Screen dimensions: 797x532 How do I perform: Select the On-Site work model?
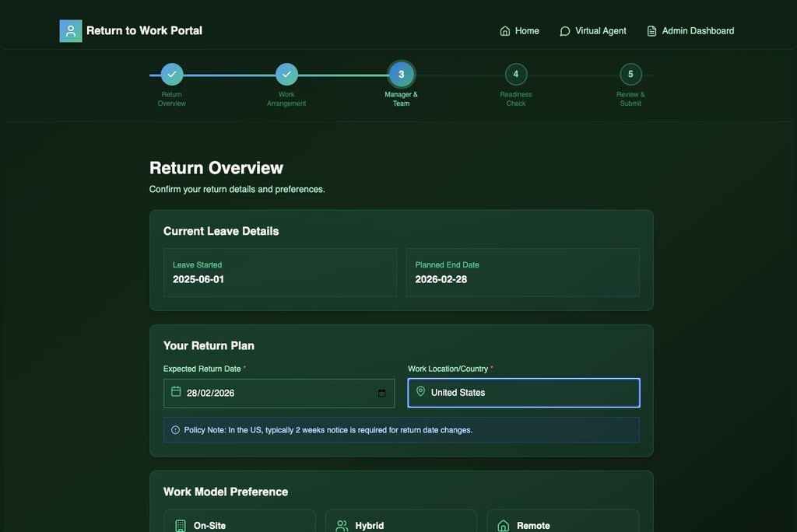pos(240,523)
